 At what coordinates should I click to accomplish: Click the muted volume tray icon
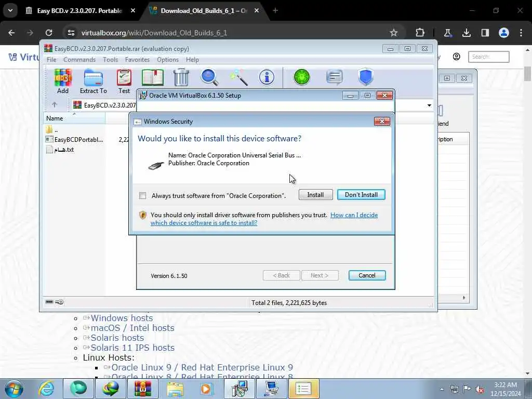coord(480,390)
